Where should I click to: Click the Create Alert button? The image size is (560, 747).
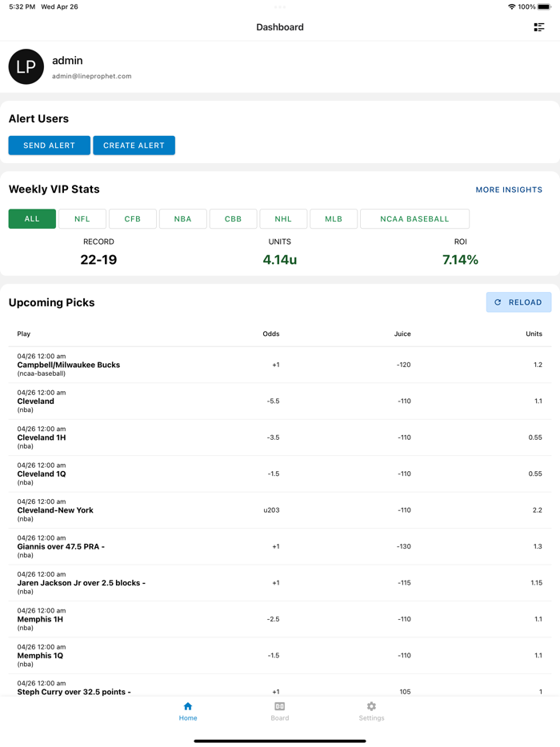click(134, 146)
